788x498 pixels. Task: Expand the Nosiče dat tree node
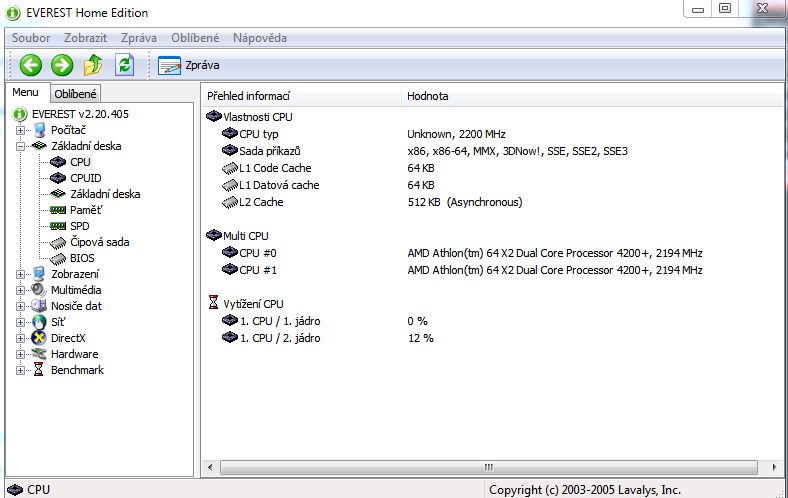point(20,307)
